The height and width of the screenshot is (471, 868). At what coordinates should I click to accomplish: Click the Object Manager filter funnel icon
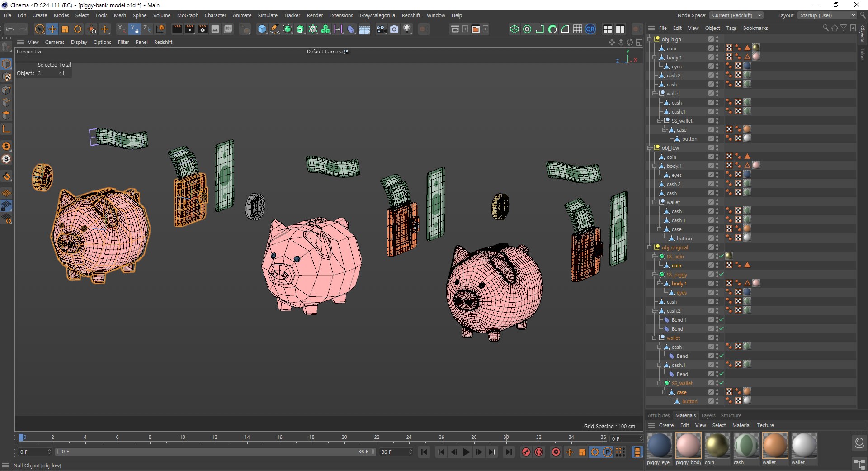(844, 28)
